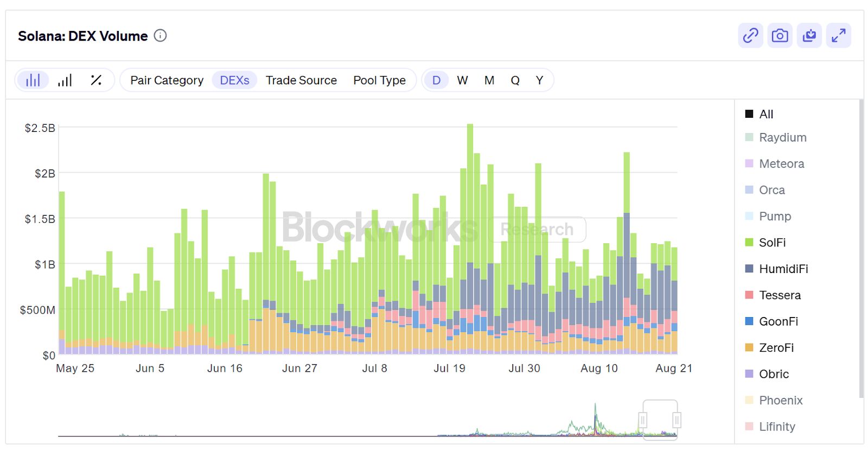Click the overview mini chart spike

tap(595, 419)
